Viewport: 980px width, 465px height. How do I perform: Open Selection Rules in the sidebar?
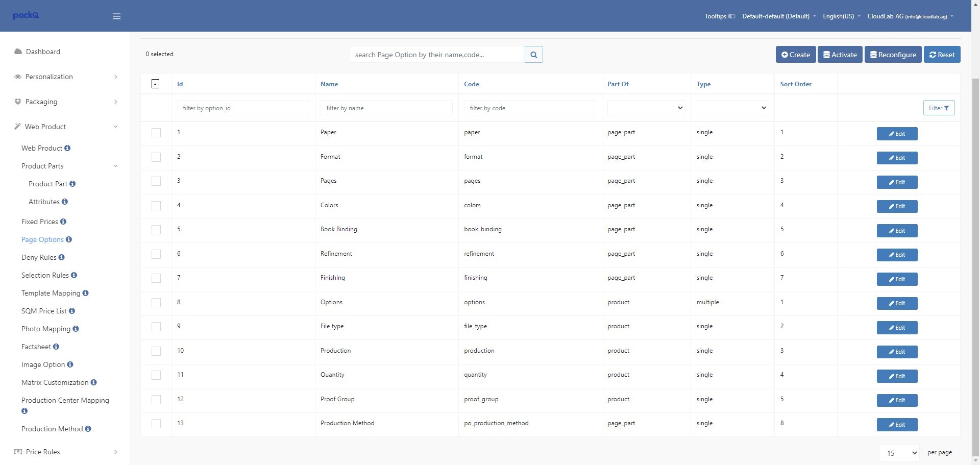45,275
